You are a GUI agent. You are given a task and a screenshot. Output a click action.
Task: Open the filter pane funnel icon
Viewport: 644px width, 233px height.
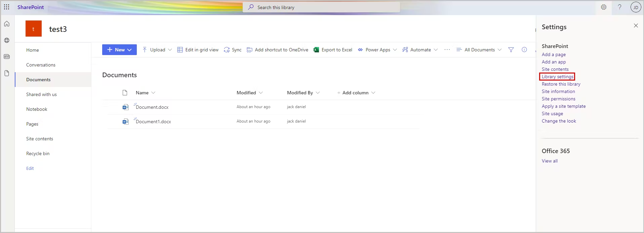(511, 50)
